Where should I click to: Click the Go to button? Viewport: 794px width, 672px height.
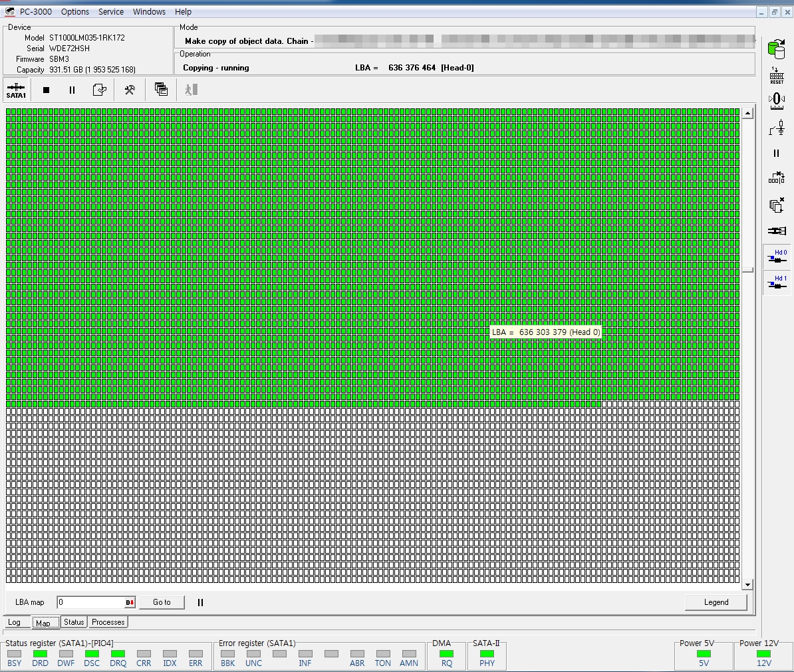pyautogui.click(x=162, y=602)
